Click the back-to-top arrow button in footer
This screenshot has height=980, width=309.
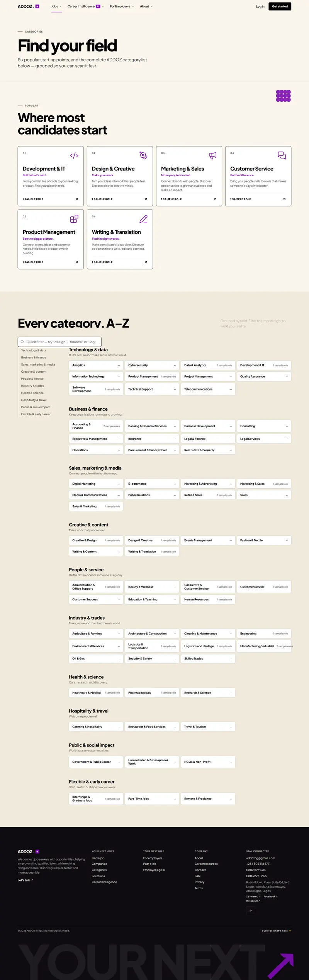[x=251, y=910]
